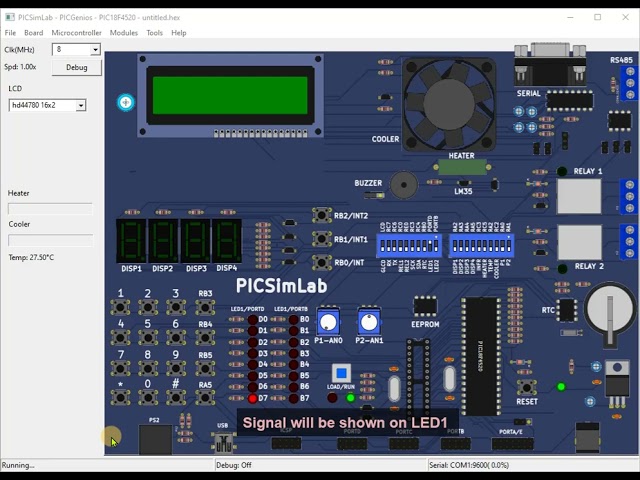Push the keypad 1 key
The height and width of the screenshot is (480, 640).
(x=120, y=307)
